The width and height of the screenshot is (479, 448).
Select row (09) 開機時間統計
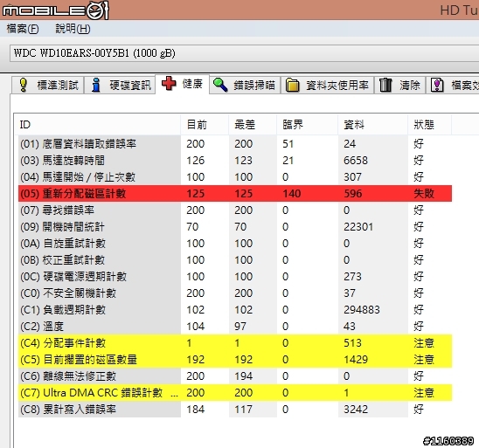pyautogui.click(x=235, y=227)
